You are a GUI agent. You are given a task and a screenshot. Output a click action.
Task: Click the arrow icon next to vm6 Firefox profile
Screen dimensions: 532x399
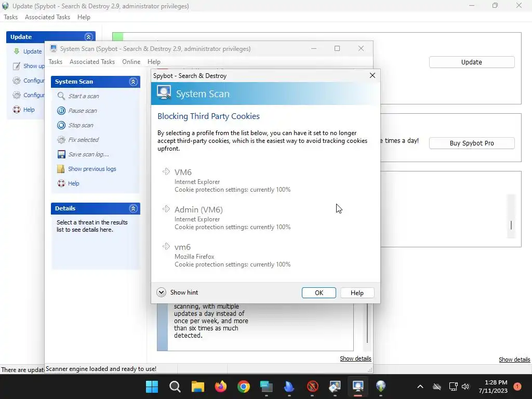(x=166, y=246)
